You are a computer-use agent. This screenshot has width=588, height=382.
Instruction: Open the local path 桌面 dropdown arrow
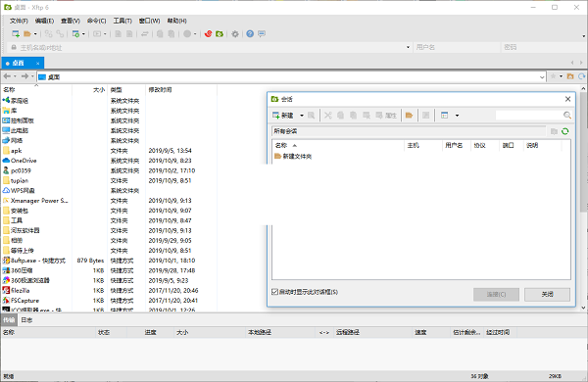point(542,76)
